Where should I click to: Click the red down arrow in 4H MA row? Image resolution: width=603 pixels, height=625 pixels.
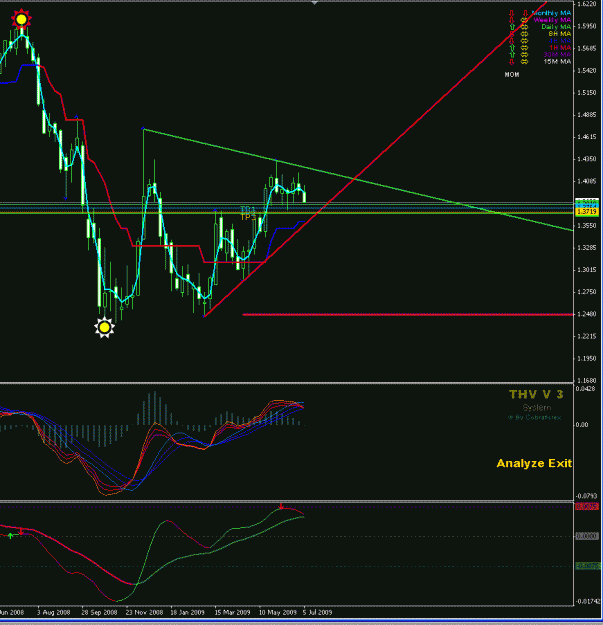[512, 41]
